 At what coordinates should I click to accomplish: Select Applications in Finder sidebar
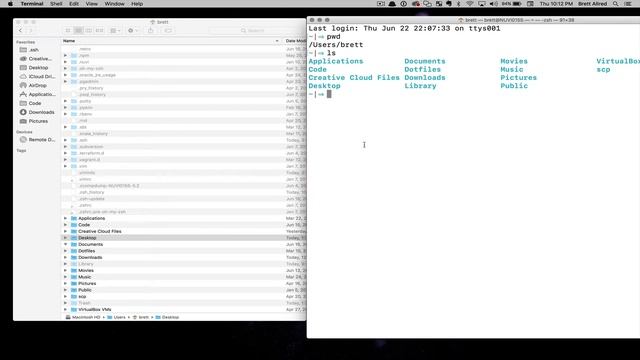tap(38, 95)
